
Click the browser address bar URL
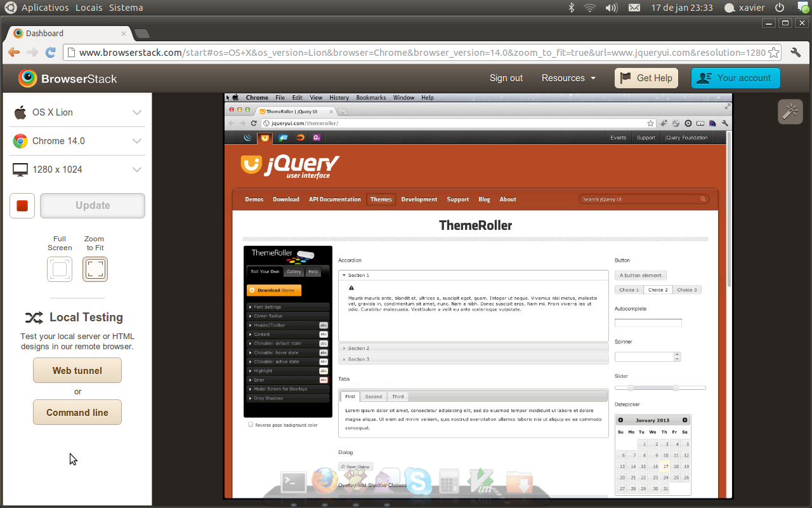419,53
